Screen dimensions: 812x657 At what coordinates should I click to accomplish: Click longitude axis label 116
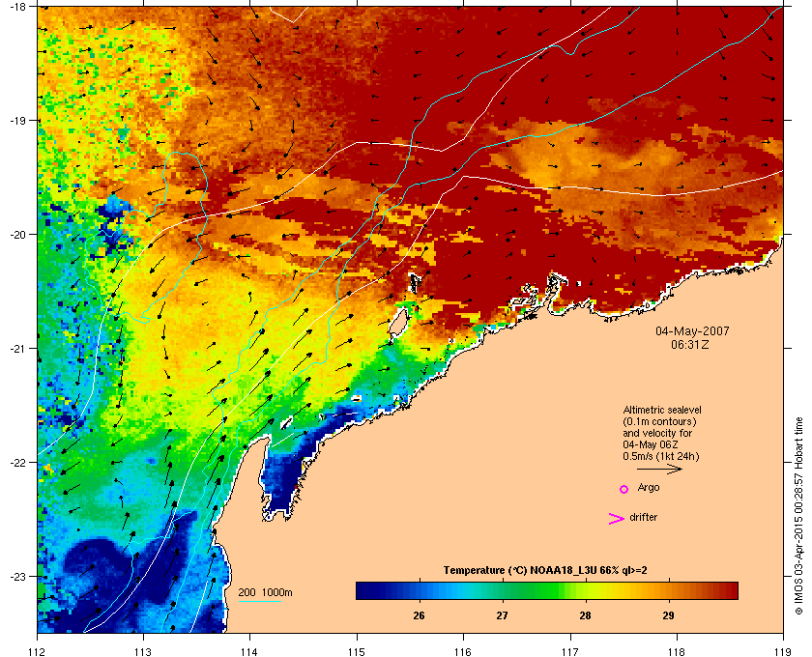pos(463,651)
